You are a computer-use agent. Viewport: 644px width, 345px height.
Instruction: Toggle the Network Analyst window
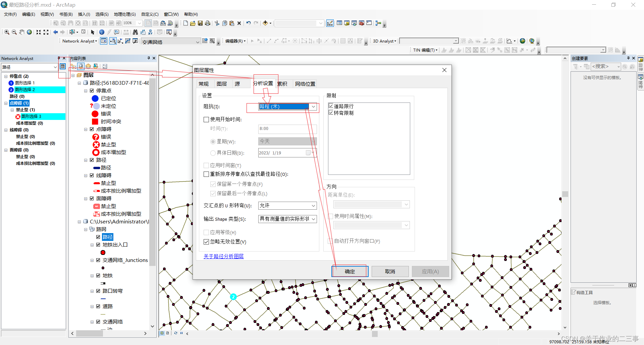click(x=104, y=41)
